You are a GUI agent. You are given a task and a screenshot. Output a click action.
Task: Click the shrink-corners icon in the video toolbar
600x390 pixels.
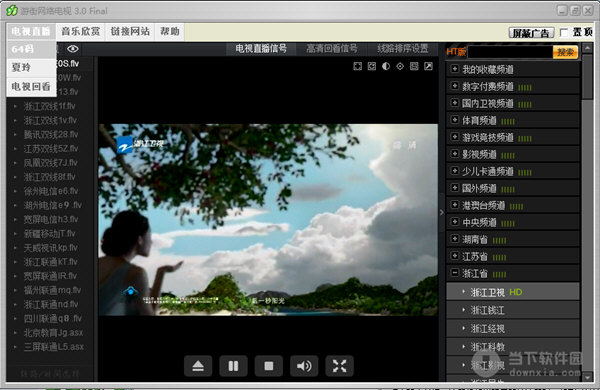tap(372, 67)
